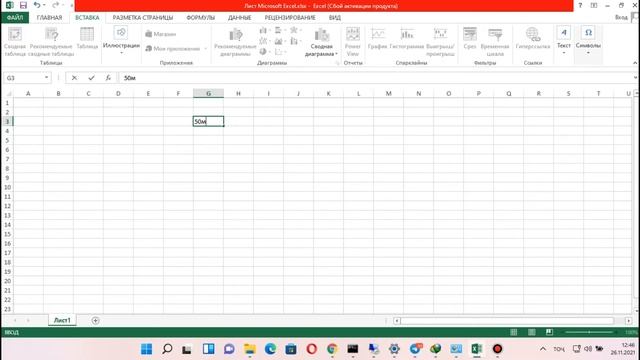This screenshot has width=640, height=360.
Task: Open the ВСТАВКА ribbon tab
Action: coord(87,18)
